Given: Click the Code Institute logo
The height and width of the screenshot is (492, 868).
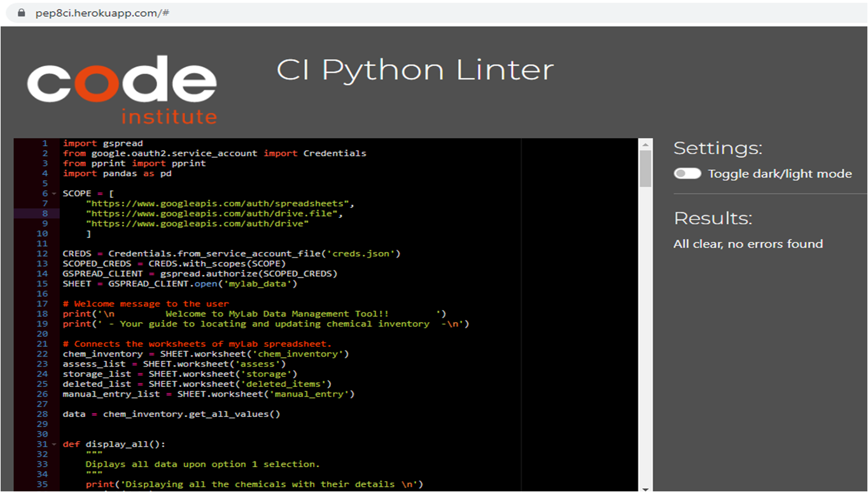Looking at the screenshot, I should coord(122,89).
